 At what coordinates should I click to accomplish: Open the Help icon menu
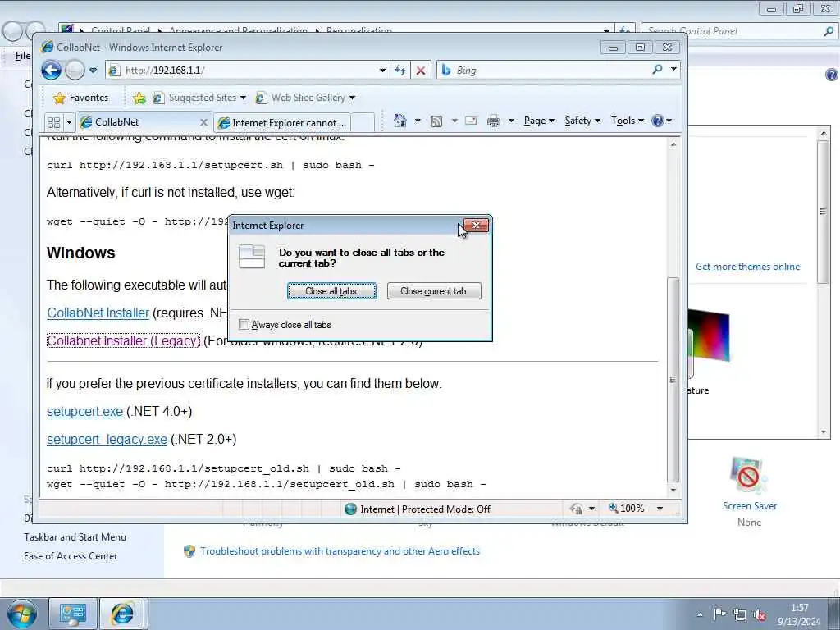tap(662, 121)
